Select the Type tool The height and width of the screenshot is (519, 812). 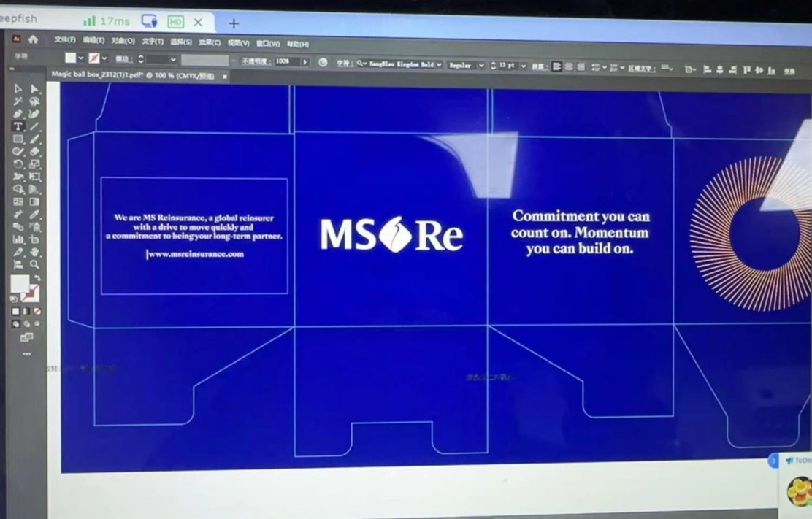point(18,126)
